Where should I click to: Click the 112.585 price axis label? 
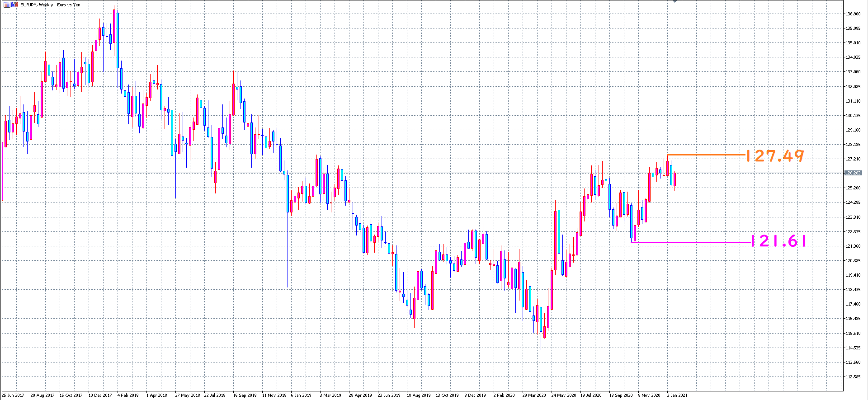[853, 376]
